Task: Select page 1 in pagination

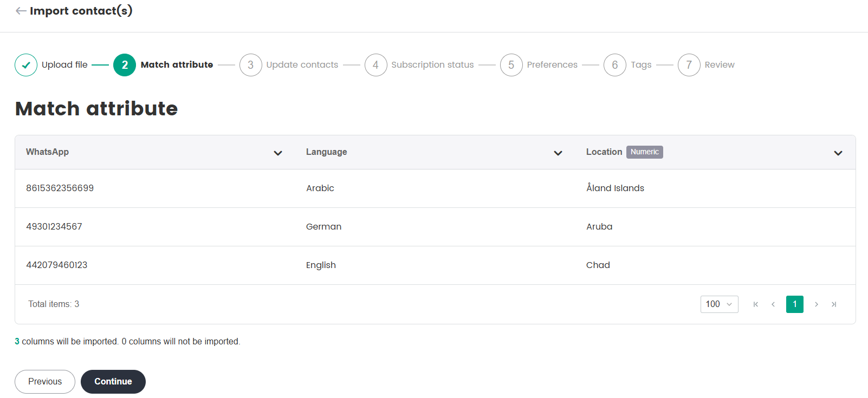Action: tap(795, 304)
